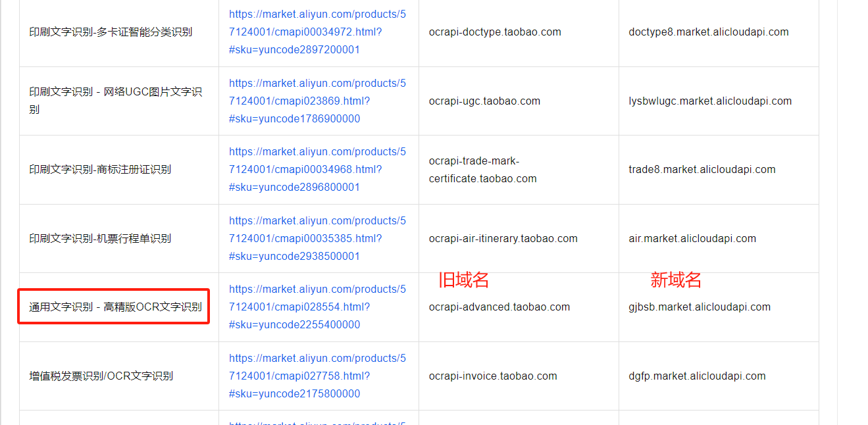Open the cmapi00034968 product link
Viewport: 868px width, 425px height.
click(x=318, y=169)
